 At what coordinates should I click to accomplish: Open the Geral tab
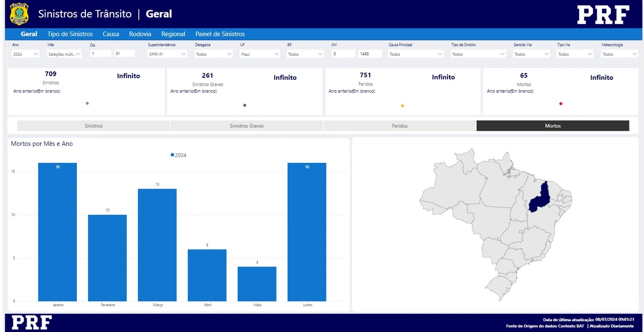coord(29,34)
